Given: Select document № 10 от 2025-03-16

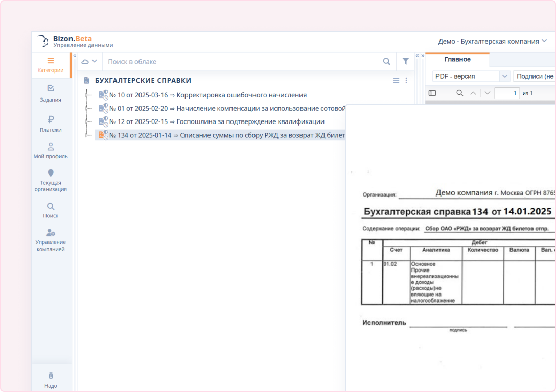Looking at the screenshot, I should [207, 95].
